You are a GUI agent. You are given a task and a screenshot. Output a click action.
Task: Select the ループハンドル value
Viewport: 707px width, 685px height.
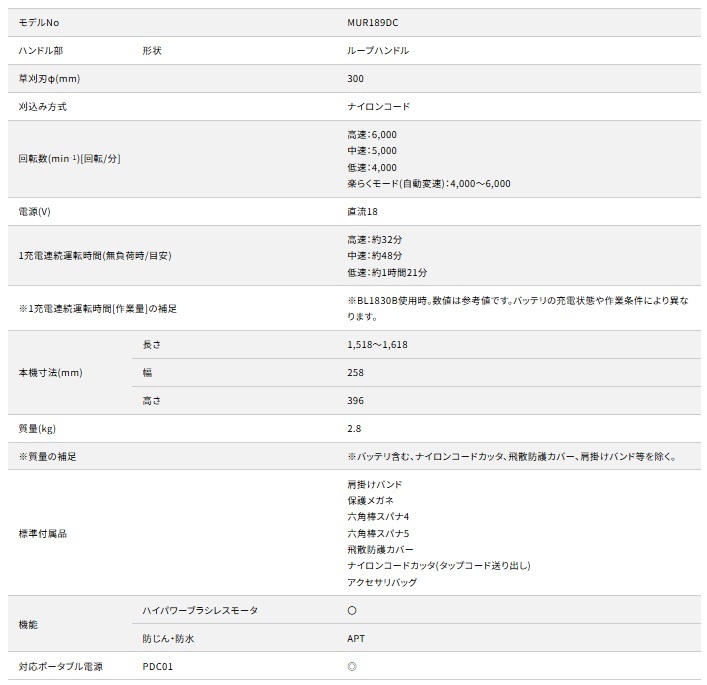pyautogui.click(x=378, y=51)
